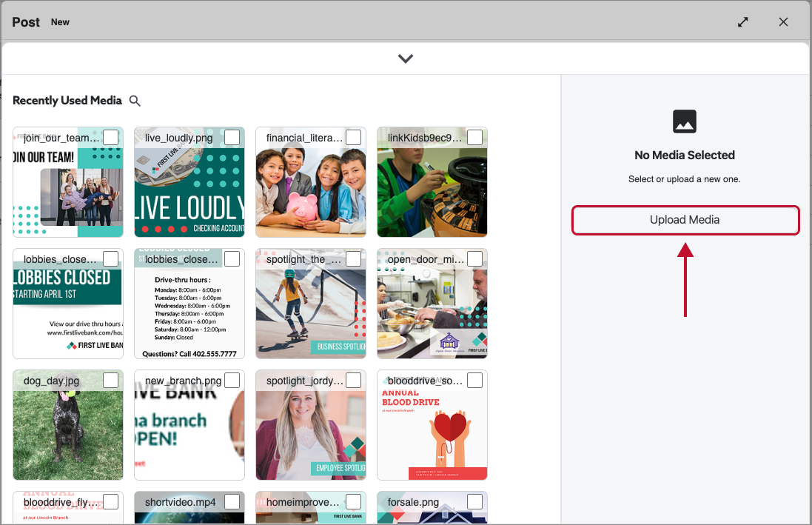Click the expand dialog arrows icon
Screen dimensions: 812x525
pos(743,22)
